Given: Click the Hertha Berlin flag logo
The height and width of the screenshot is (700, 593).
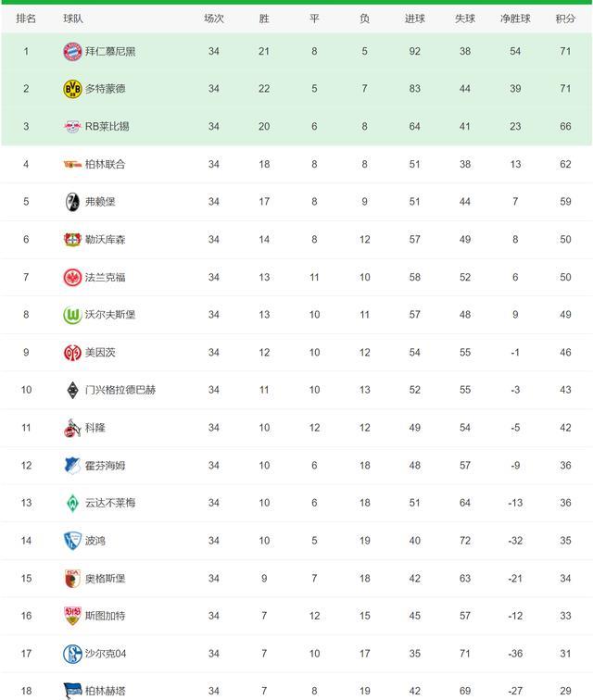Looking at the screenshot, I should (72, 691).
